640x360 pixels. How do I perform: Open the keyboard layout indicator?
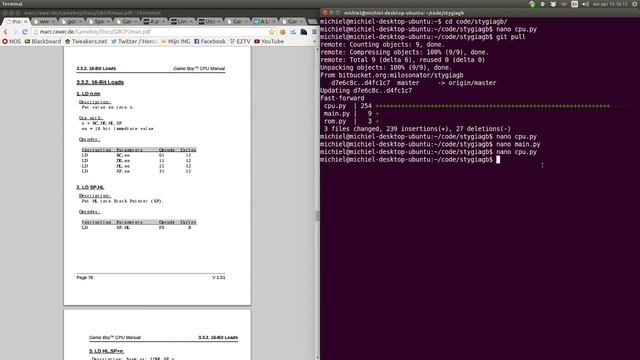(574, 4)
